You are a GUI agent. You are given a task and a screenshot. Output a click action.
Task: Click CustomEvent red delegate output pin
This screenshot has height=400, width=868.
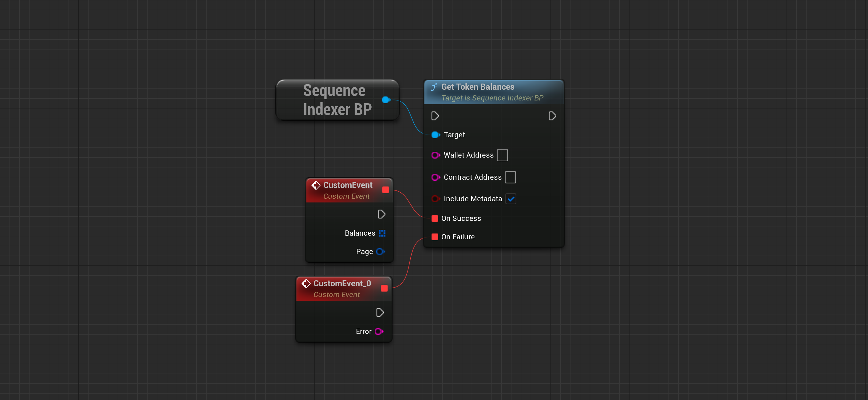tap(385, 190)
